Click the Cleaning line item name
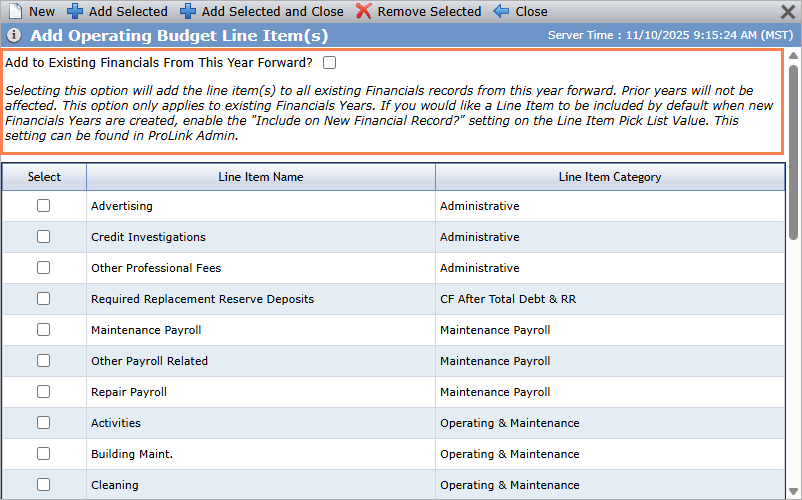Image resolution: width=802 pixels, height=500 pixels. (115, 485)
